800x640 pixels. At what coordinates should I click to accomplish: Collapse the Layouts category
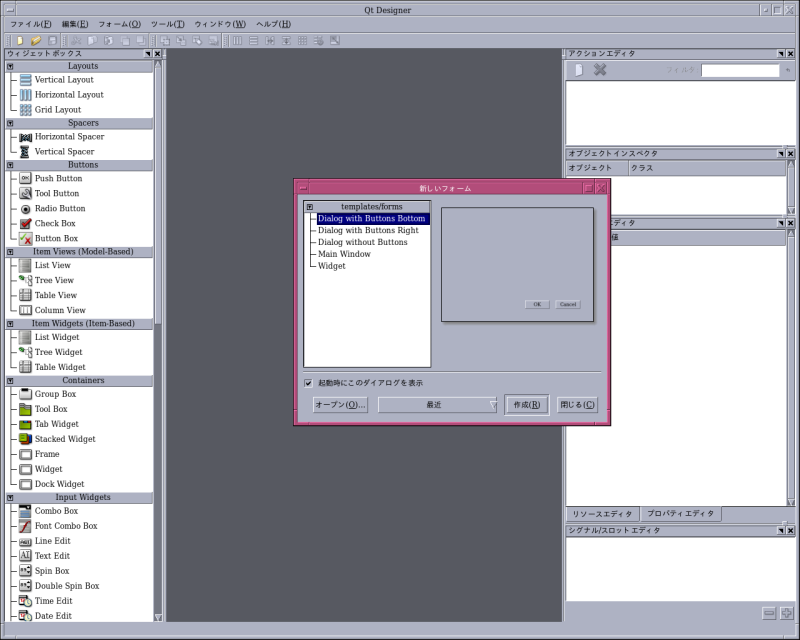coord(10,66)
